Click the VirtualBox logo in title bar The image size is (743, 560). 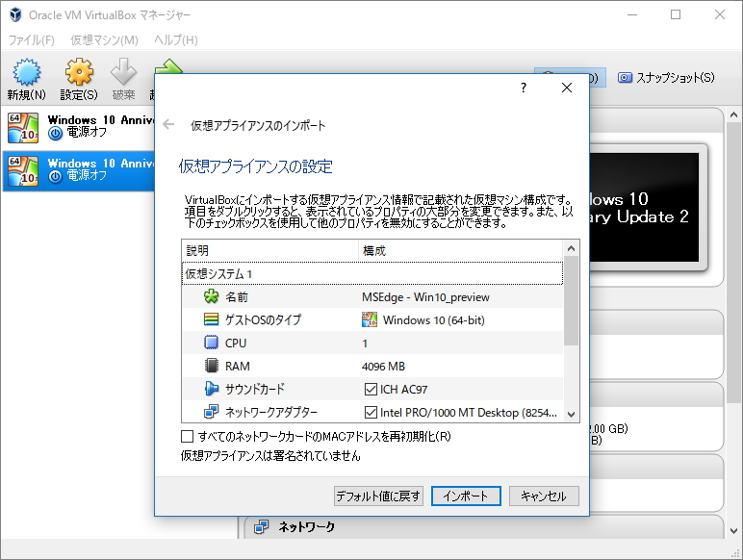[15, 14]
